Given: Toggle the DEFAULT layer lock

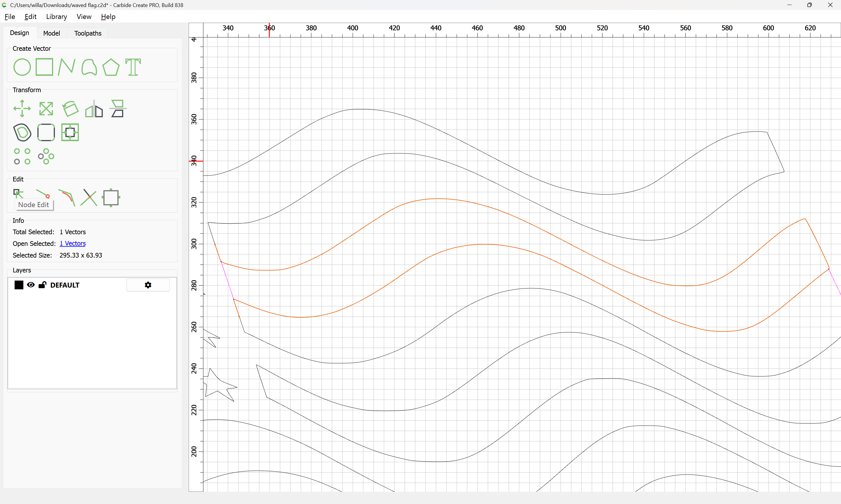Looking at the screenshot, I should [x=42, y=285].
